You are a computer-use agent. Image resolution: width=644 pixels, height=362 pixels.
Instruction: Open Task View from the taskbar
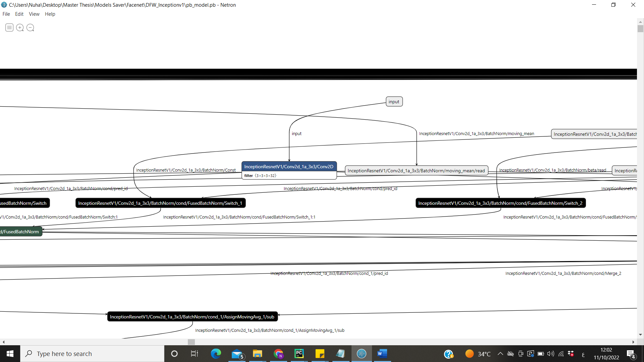coord(194,354)
